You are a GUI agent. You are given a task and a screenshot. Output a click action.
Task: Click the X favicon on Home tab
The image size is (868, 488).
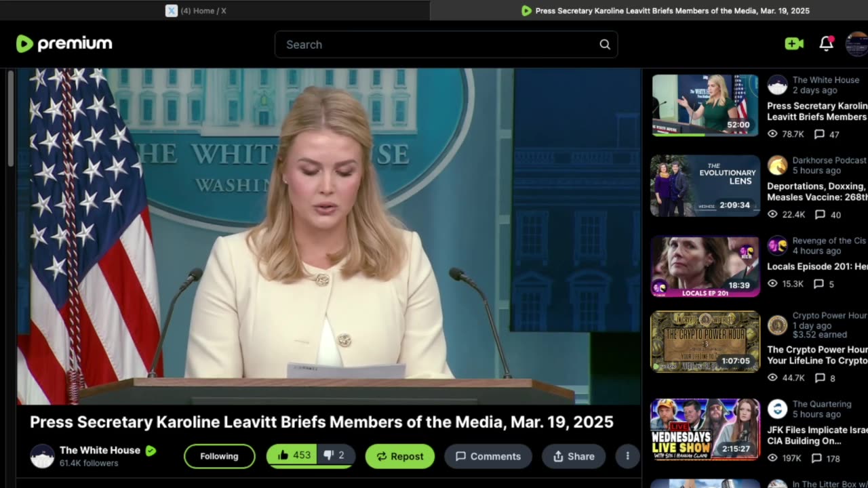(172, 11)
